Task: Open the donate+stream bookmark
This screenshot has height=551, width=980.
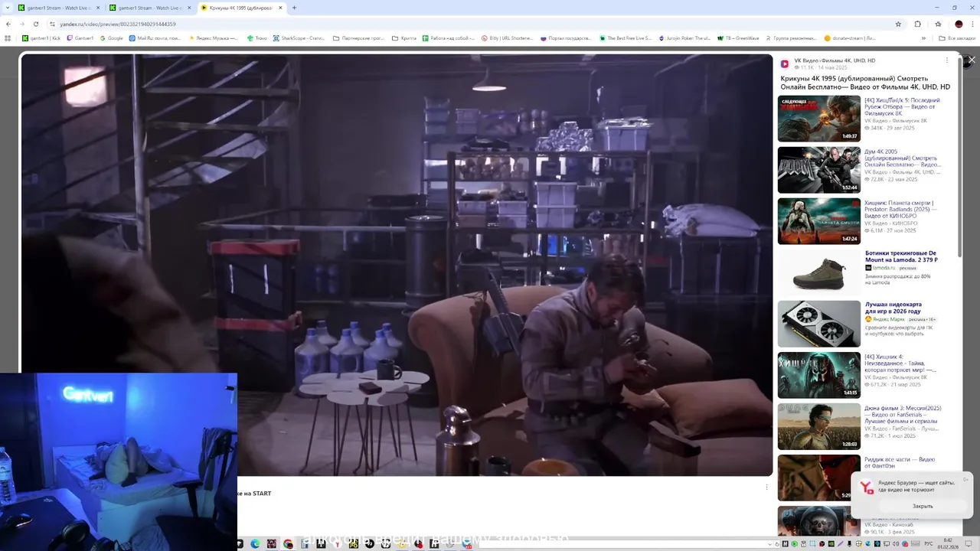Action: [x=850, y=37]
